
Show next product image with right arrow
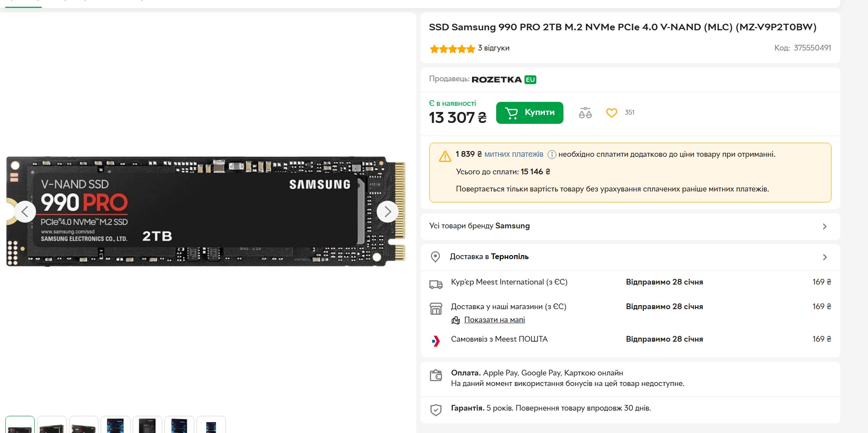pos(388,212)
